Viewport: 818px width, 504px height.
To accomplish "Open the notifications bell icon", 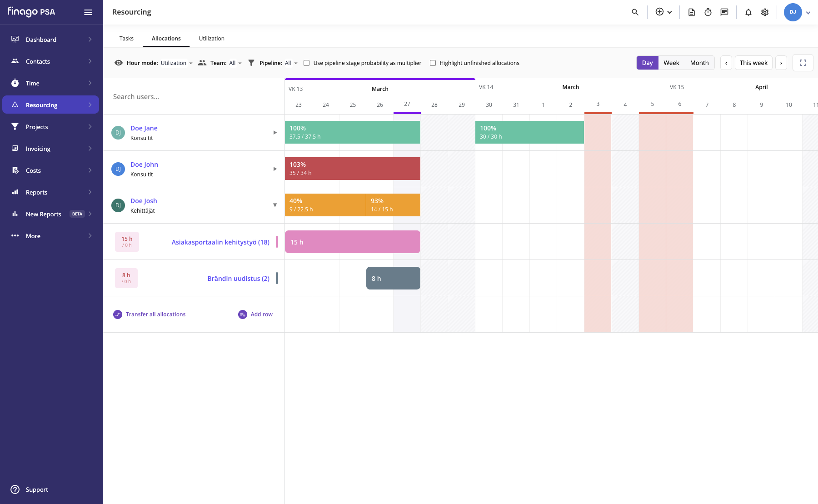I will click(x=748, y=12).
